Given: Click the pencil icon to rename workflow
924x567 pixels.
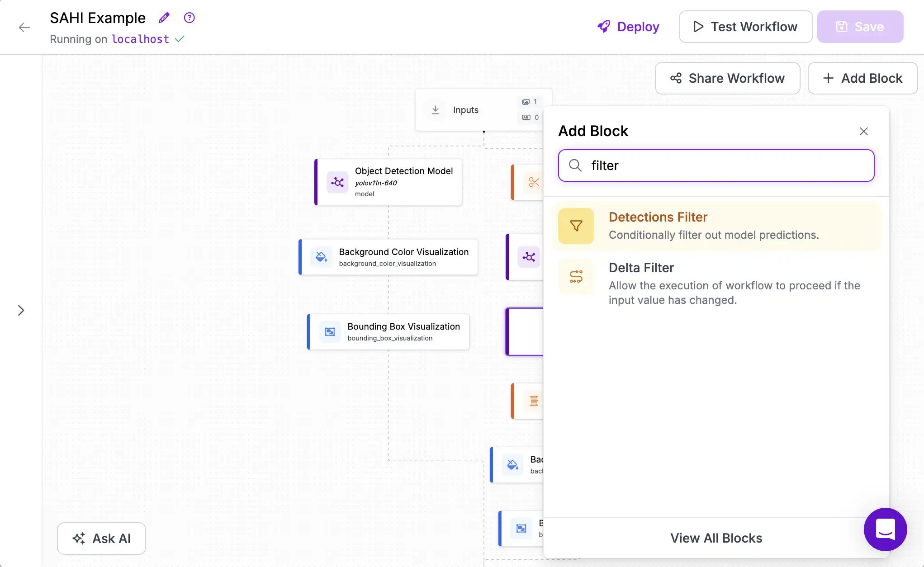Looking at the screenshot, I should [164, 18].
